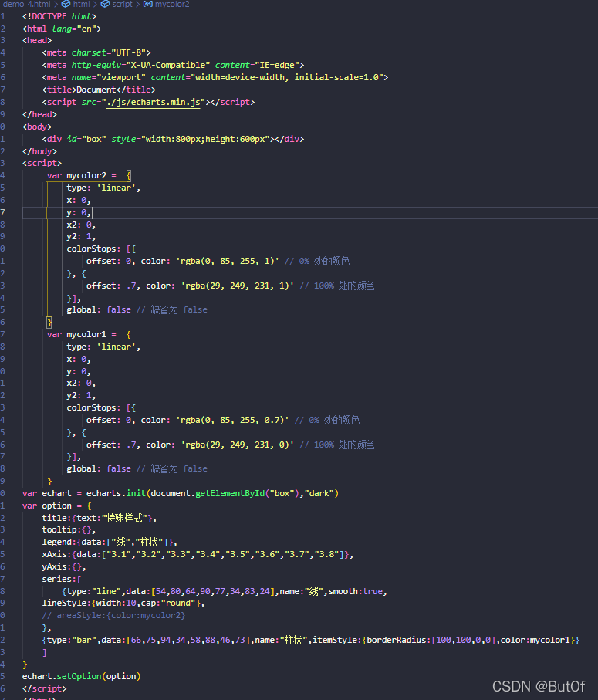Viewport: 598px width, 700px height.
Task: Click the Document title text
Action: click(x=96, y=90)
